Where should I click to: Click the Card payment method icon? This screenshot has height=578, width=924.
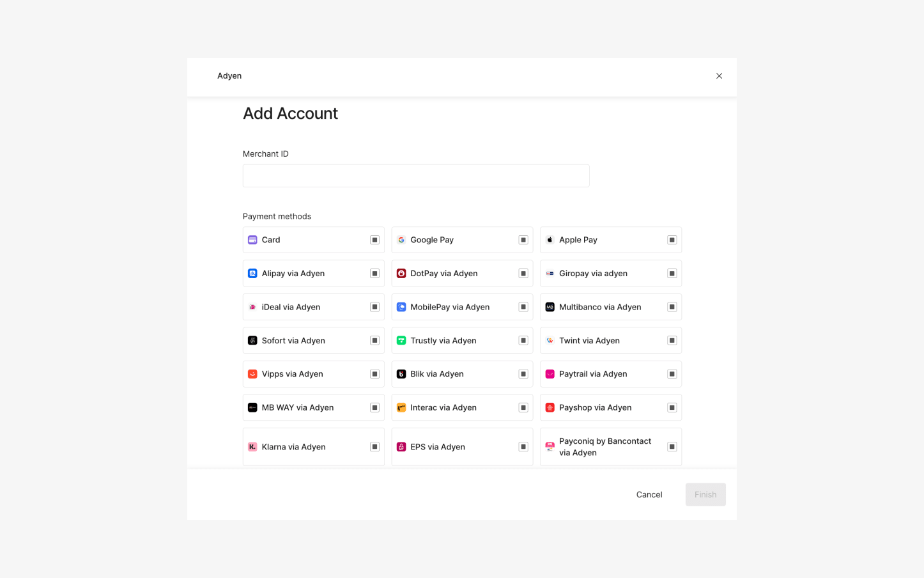coord(252,240)
